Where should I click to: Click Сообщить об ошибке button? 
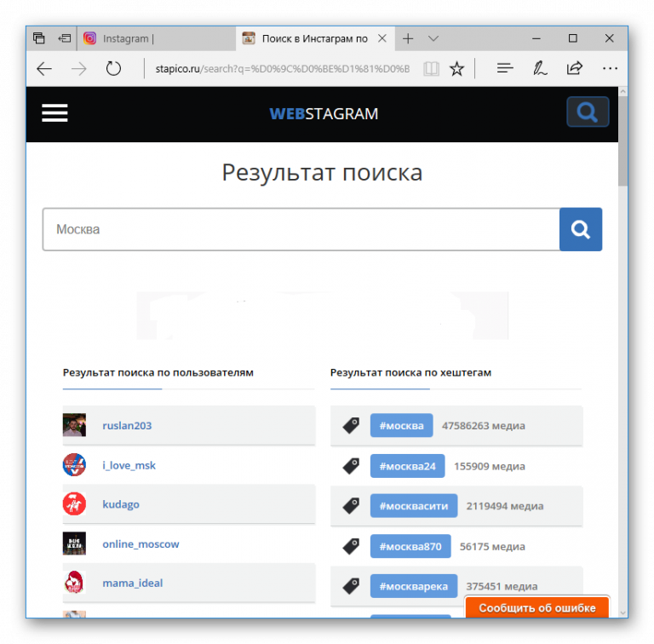click(x=536, y=607)
